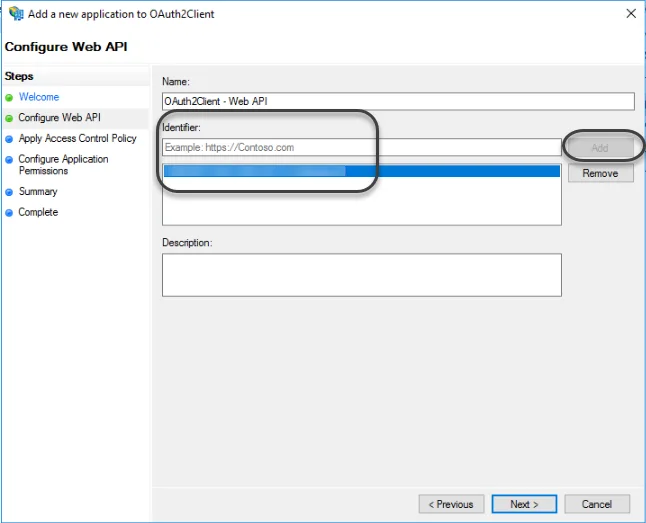Close the Add new application dialog
This screenshot has width=646, height=523.
click(631, 14)
